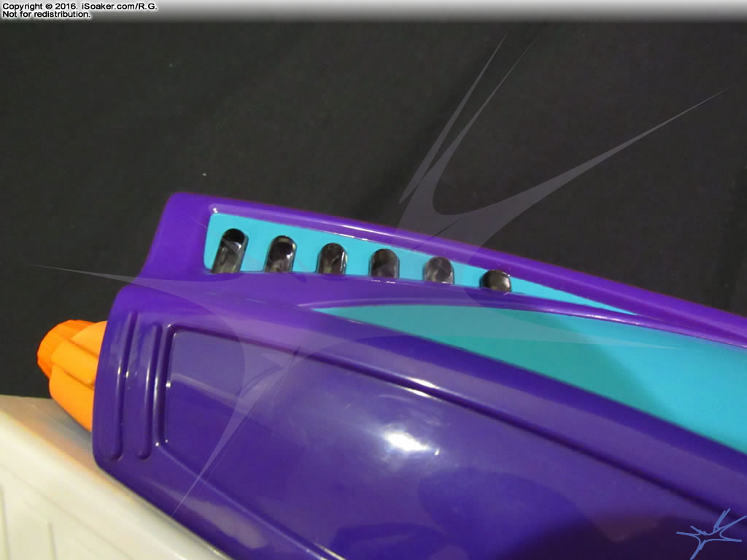Image resolution: width=747 pixels, height=560 pixels.
Task: Click the copyright iSoaker.com/R.G. text
Action: pos(80,7)
